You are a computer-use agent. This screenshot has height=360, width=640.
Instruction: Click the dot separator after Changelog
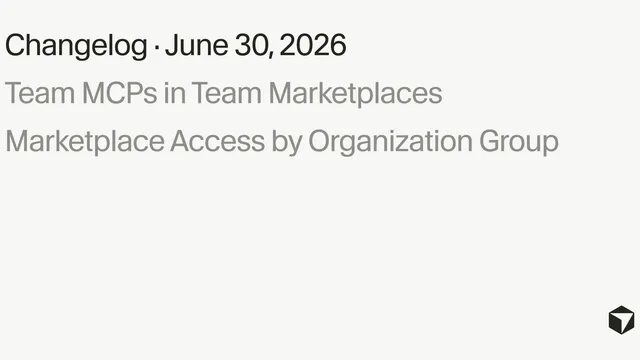(x=157, y=47)
